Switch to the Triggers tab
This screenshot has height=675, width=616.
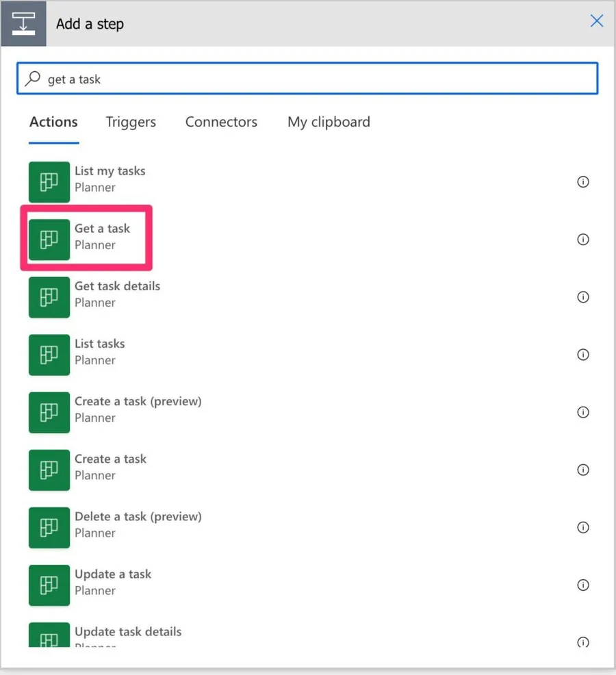pos(131,123)
